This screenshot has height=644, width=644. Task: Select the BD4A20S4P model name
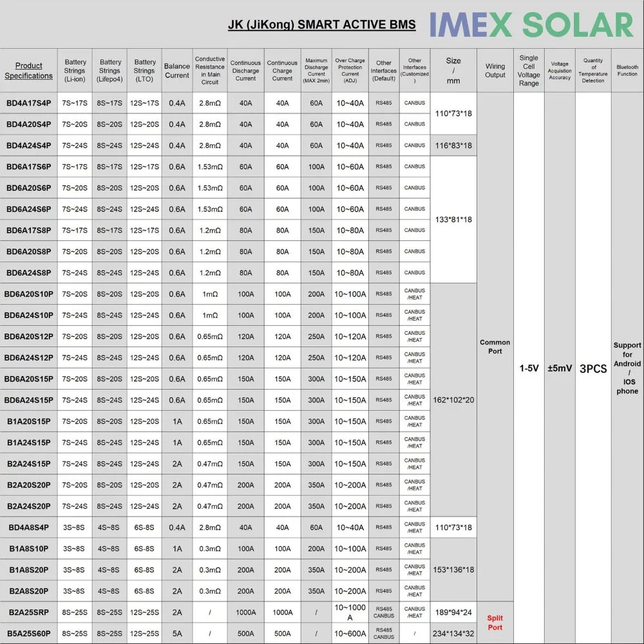coord(29,124)
